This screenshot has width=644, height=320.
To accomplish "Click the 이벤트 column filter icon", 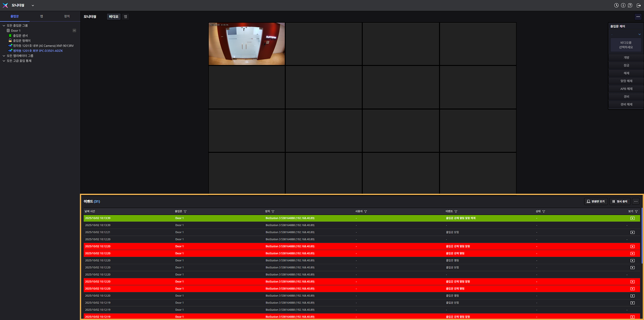I will [456, 211].
